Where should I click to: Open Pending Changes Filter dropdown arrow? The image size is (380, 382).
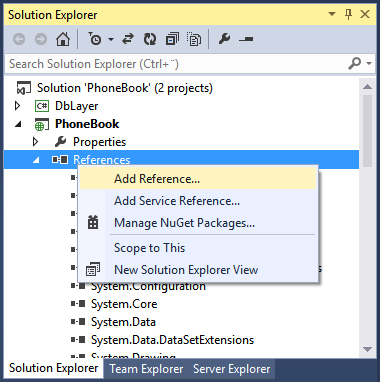(x=111, y=39)
